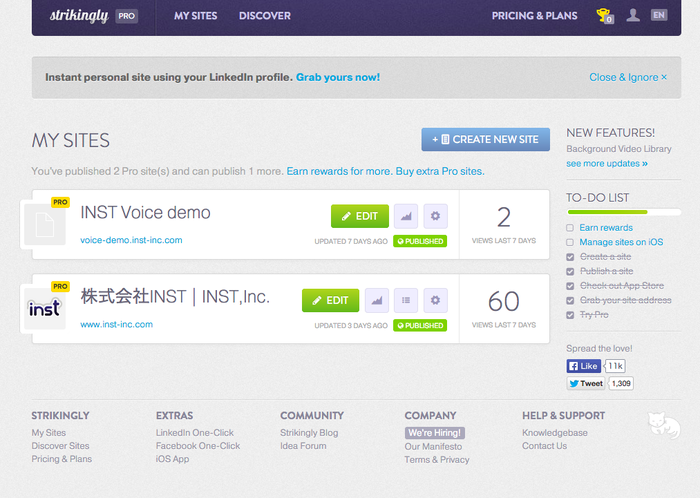The height and width of the screenshot is (498, 700).
Task: Open iOS App footer link
Action: point(172,459)
